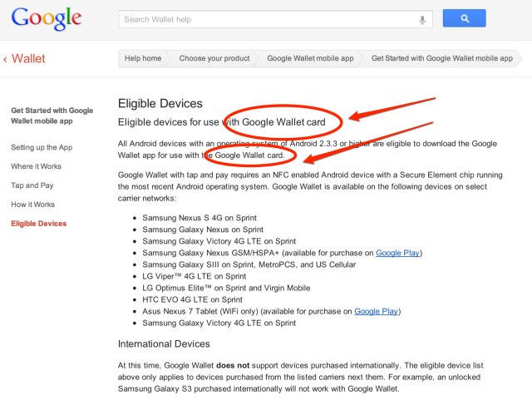Click the Eligible Devices page heading

pyautogui.click(x=160, y=103)
